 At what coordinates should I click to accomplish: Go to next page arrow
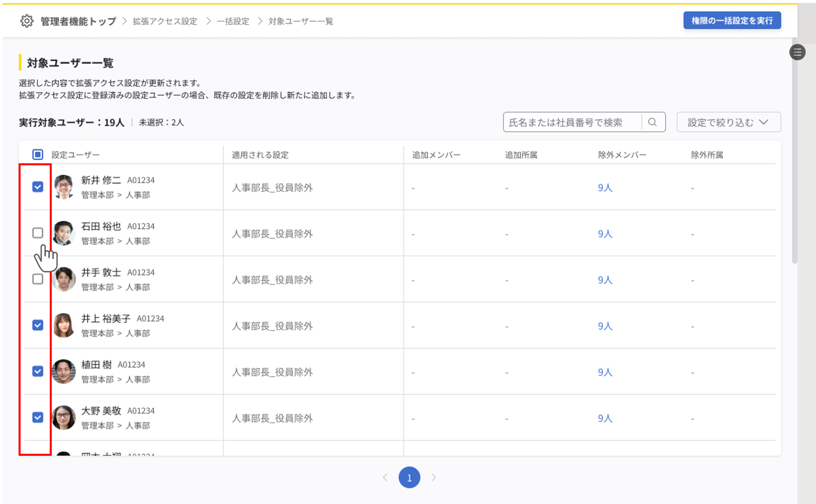(434, 477)
